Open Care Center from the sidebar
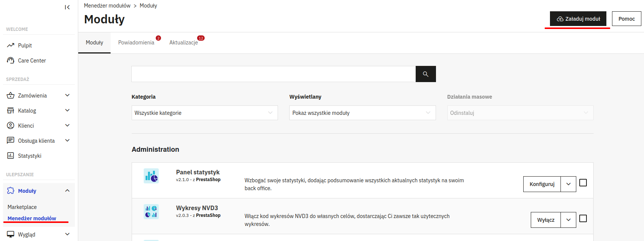 pyautogui.click(x=32, y=61)
